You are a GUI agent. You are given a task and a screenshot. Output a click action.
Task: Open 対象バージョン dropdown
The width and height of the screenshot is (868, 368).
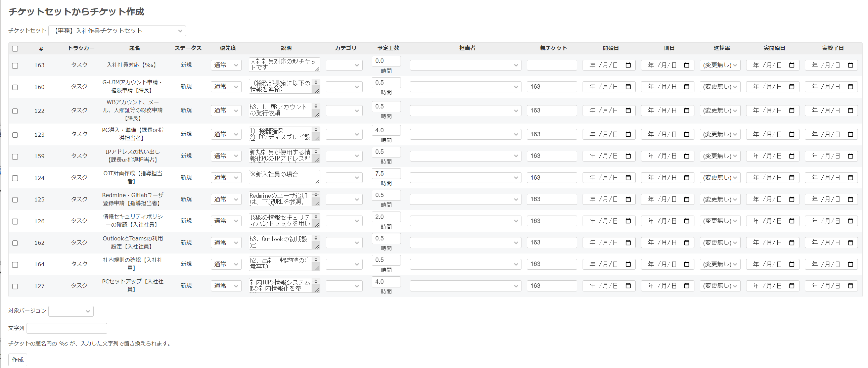click(x=71, y=311)
